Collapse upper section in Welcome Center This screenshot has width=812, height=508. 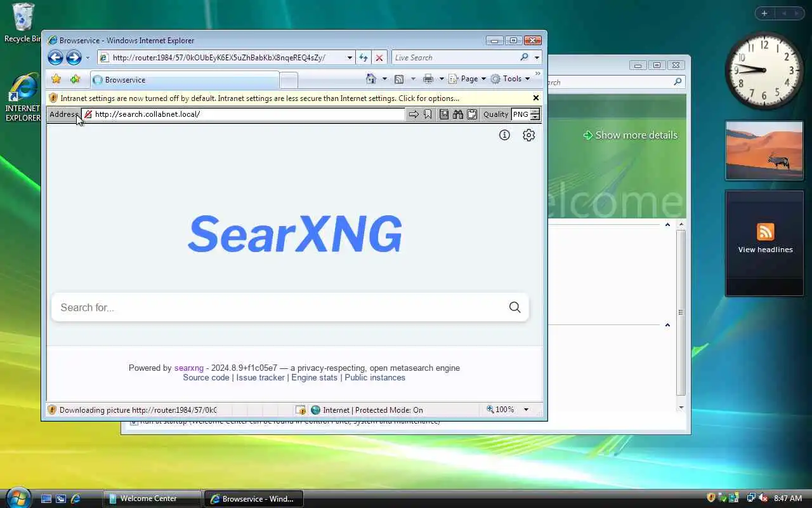click(667, 225)
